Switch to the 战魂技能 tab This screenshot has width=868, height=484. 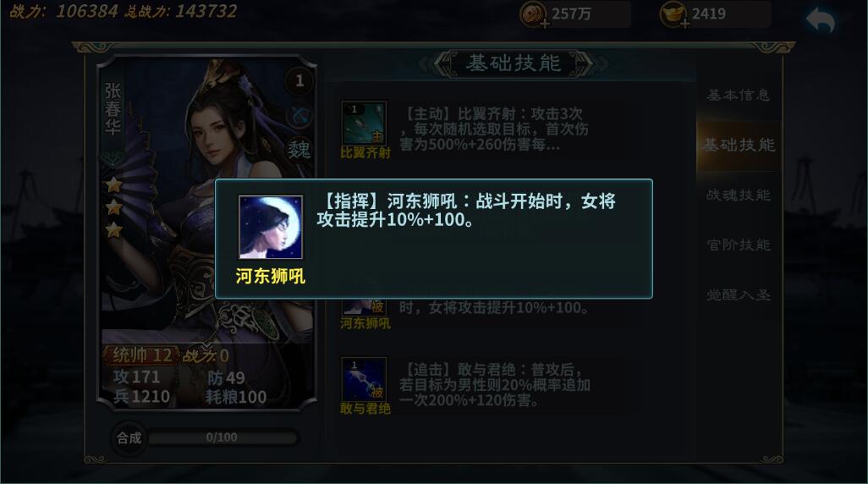pyautogui.click(x=739, y=195)
